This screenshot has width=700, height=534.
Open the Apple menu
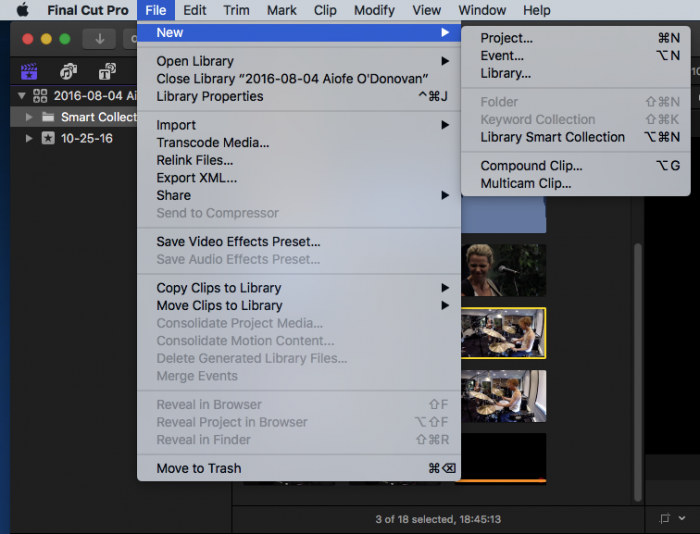pyautogui.click(x=22, y=10)
